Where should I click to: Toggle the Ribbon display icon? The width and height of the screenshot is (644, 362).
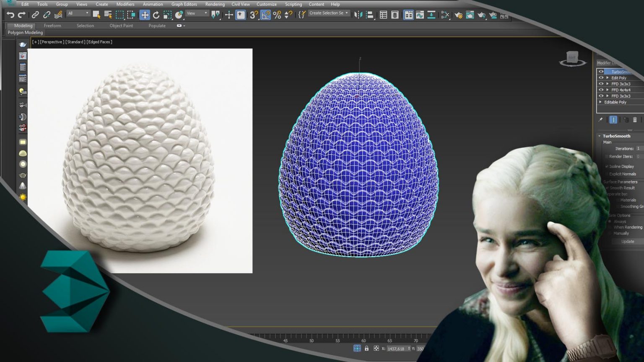click(408, 15)
